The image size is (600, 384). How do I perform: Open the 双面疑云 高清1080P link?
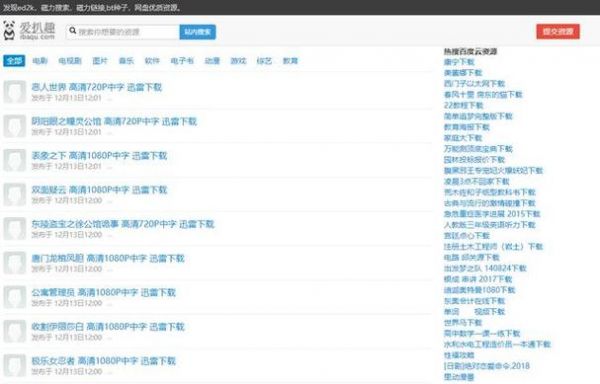coord(99,190)
